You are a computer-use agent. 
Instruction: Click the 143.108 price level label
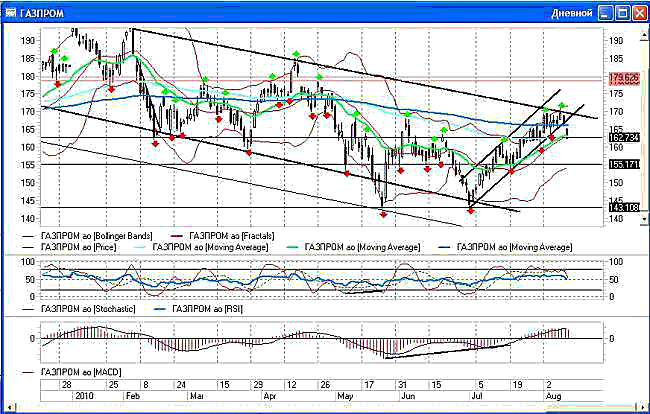[x=624, y=207]
